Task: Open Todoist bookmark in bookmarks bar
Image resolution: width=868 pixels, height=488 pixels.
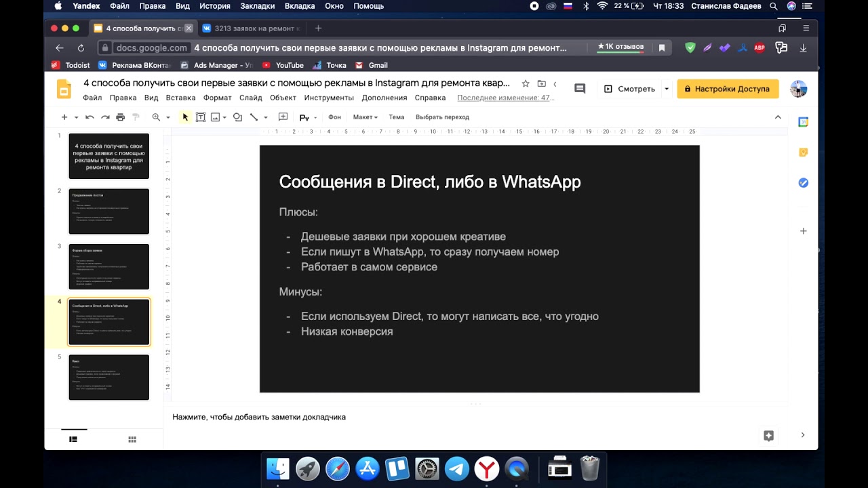Action: point(71,65)
